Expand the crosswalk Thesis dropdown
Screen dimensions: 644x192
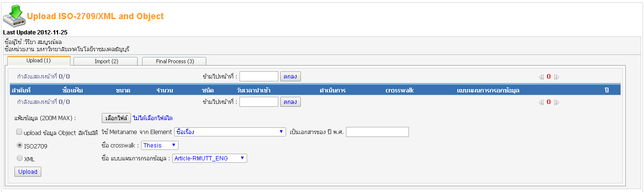tap(160, 145)
